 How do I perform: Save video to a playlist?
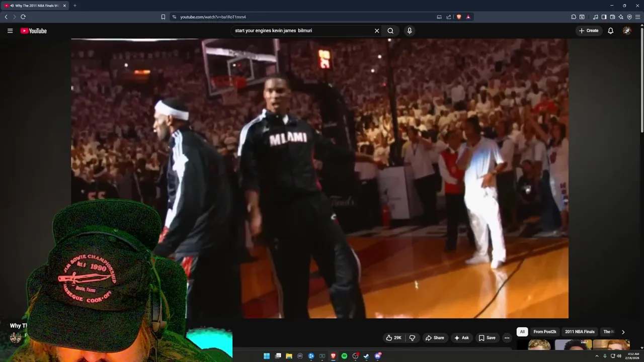click(487, 338)
